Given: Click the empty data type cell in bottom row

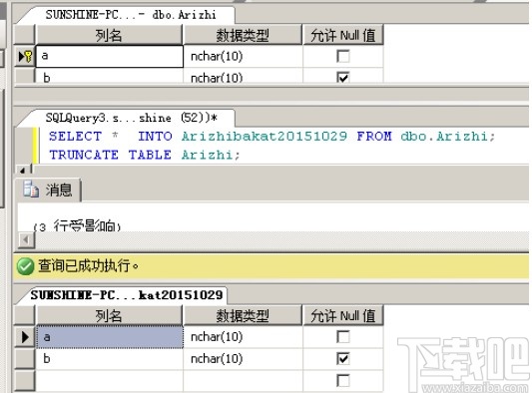Looking at the screenshot, I should 243,380.
